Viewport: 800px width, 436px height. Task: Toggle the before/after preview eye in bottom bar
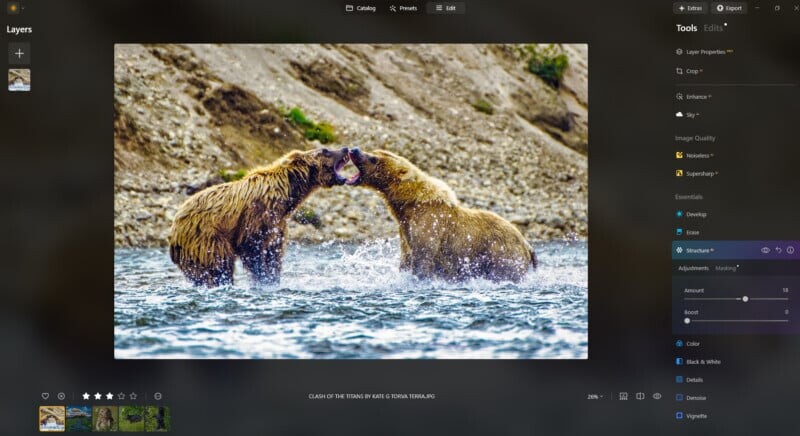tap(657, 396)
